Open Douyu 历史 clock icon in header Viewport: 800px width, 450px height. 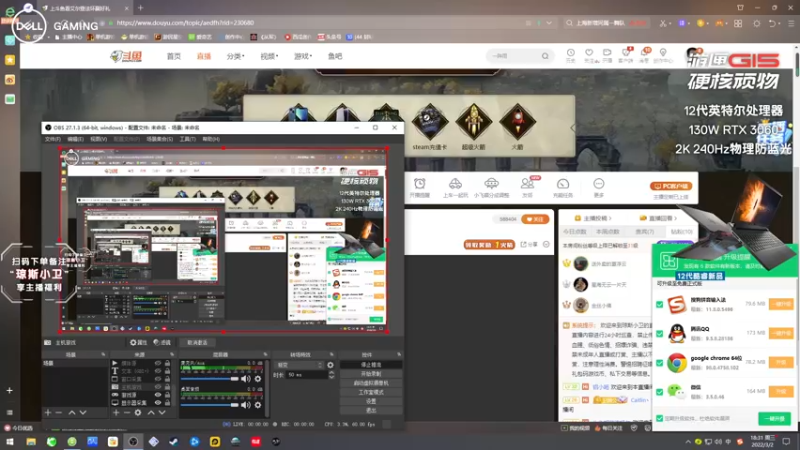tap(570, 53)
